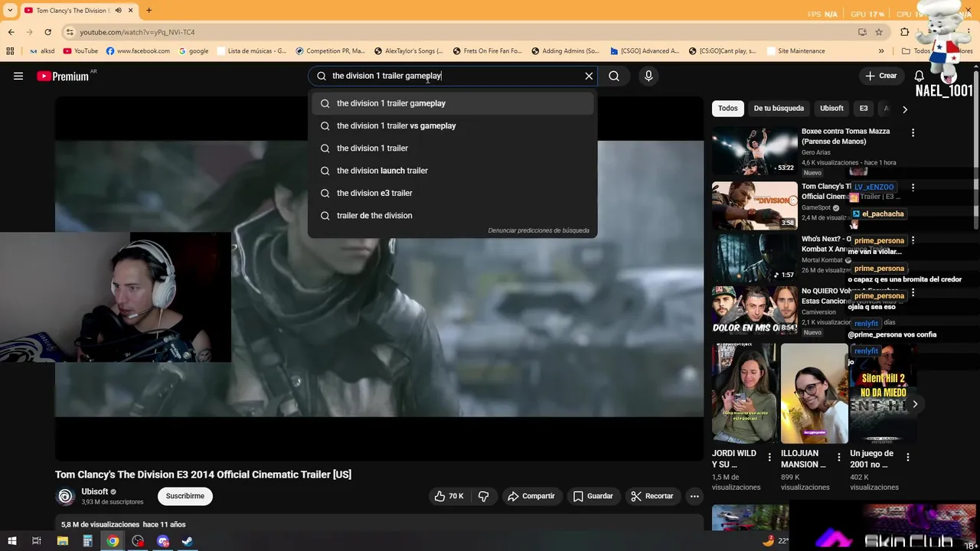980x551 pixels.
Task: Choose suggestion 'the division 1 trailer gameplay'
Action: point(452,103)
